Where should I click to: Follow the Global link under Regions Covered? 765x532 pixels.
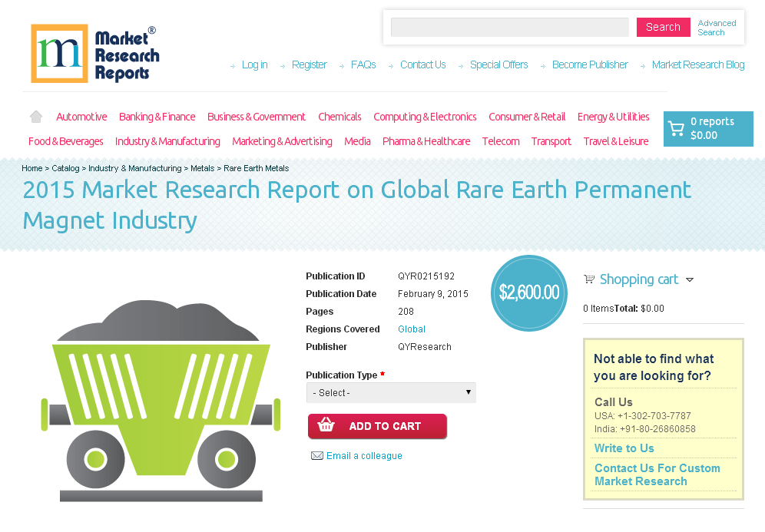tap(411, 329)
